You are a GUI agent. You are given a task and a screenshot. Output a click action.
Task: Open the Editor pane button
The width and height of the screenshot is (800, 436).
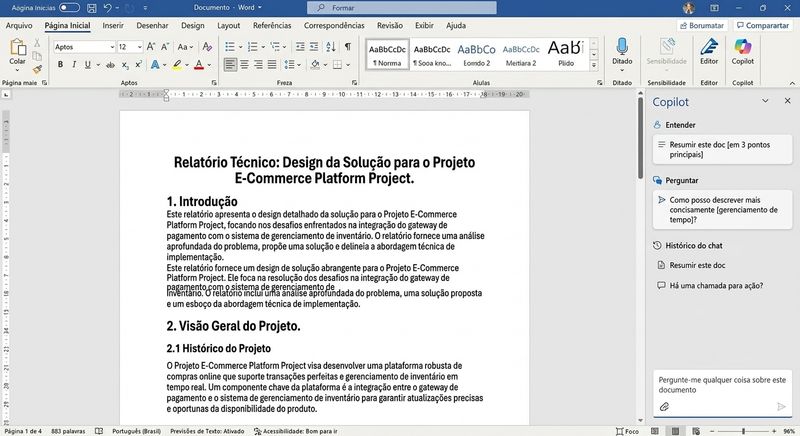[x=709, y=52]
